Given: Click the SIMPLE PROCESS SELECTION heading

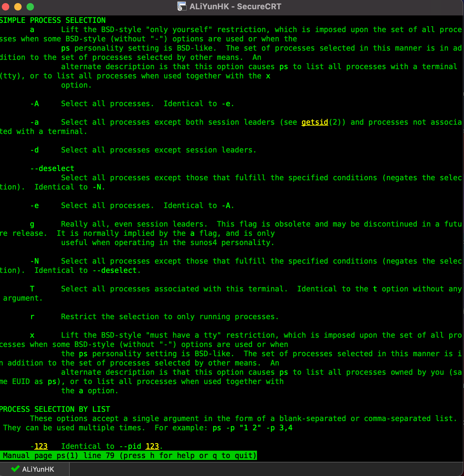Looking at the screenshot, I should pos(52,20).
